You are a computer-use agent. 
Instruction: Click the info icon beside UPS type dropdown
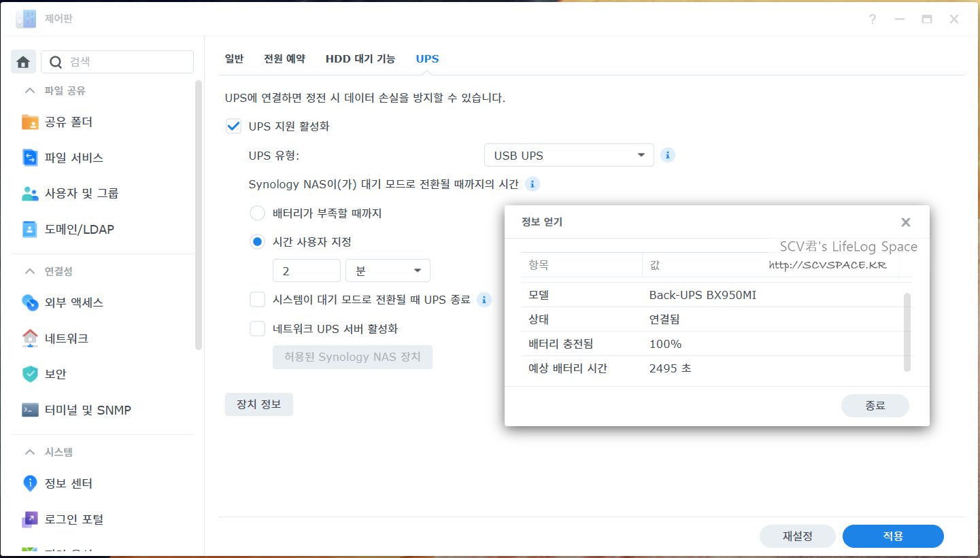(x=668, y=155)
